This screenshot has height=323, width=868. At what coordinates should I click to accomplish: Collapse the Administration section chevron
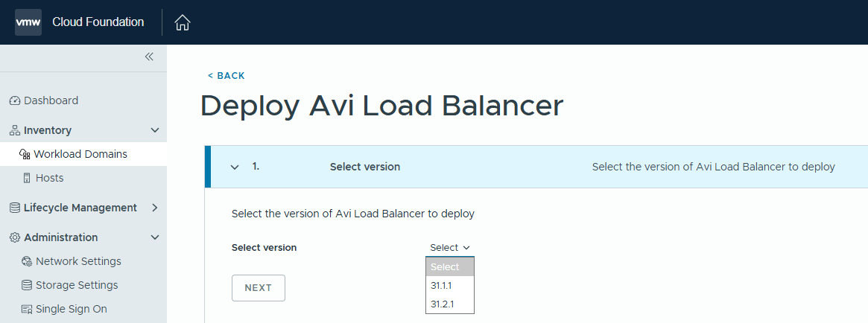click(155, 237)
